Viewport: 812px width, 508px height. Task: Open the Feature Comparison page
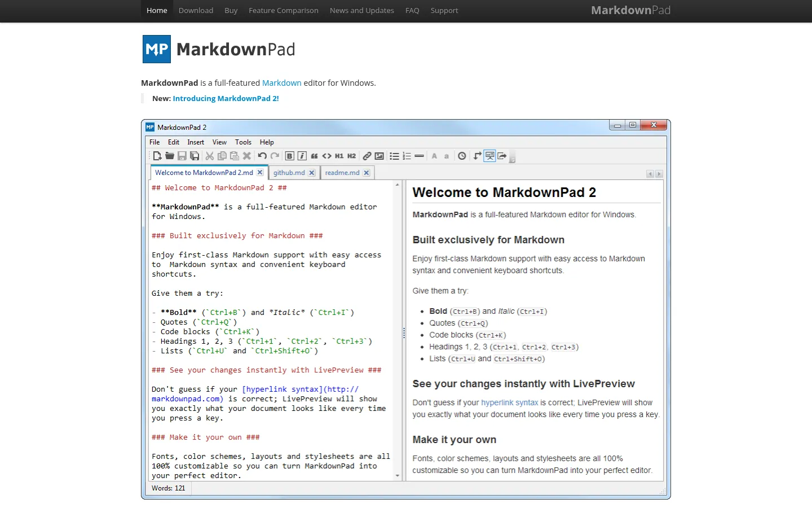click(284, 10)
